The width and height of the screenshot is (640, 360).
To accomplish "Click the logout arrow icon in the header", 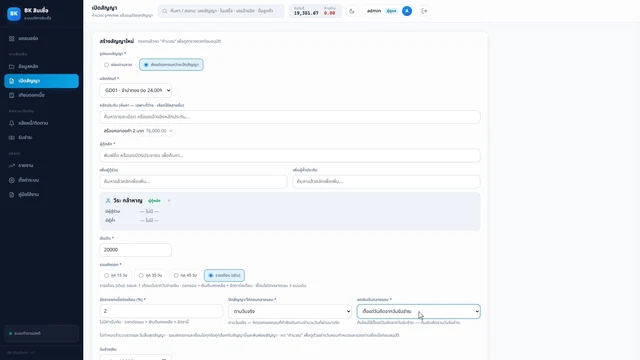I will (x=424, y=11).
